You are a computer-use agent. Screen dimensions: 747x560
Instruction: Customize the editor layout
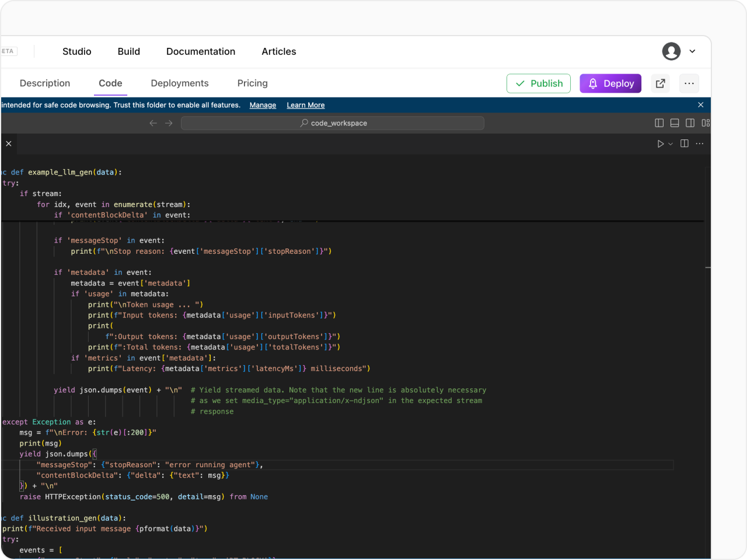point(706,123)
